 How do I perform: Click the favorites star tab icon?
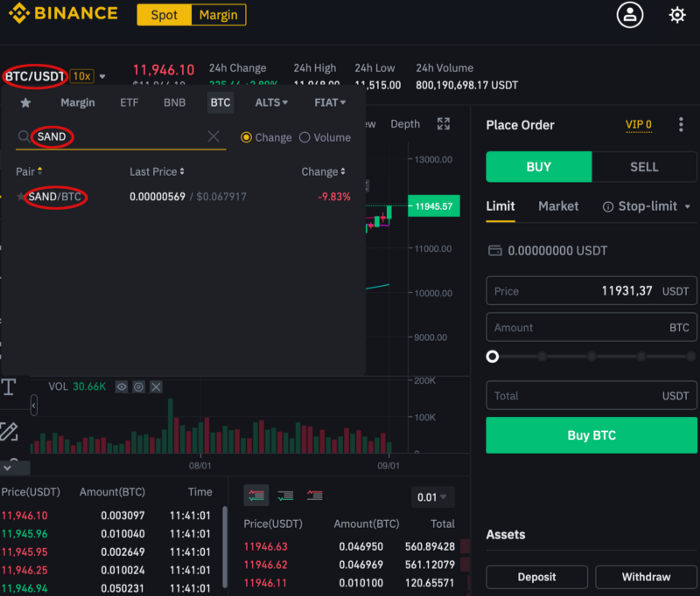pos(25,103)
